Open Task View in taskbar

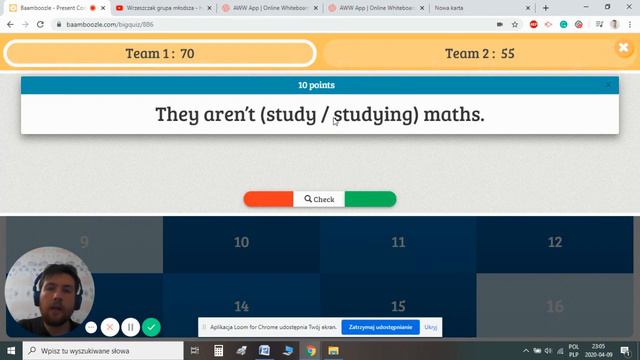pos(195,351)
